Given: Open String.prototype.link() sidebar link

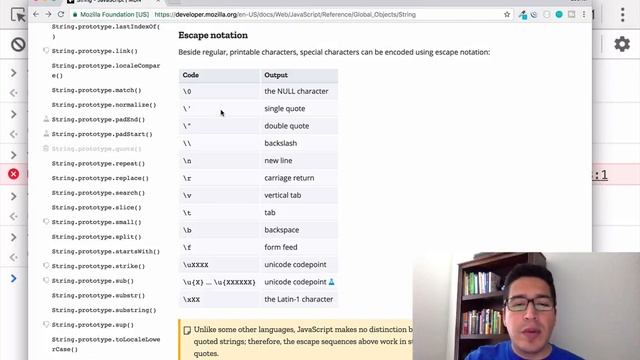Looking at the screenshot, I should coord(94,51).
